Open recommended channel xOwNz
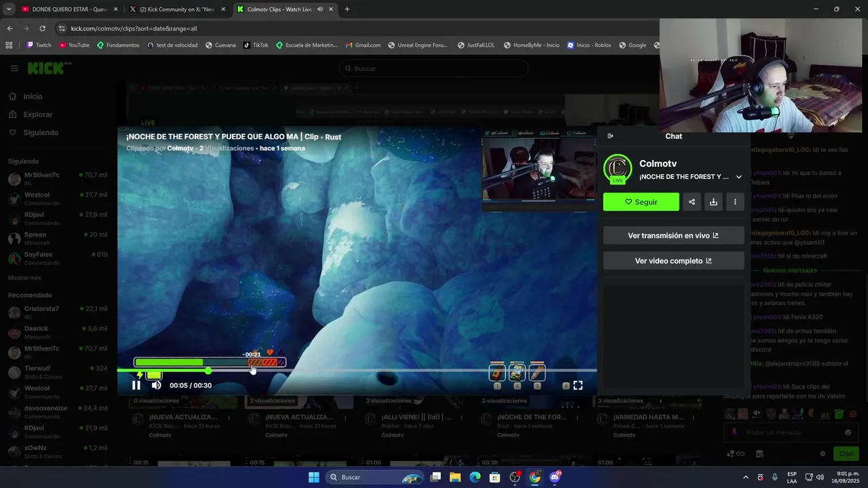The image size is (868, 488). pyautogui.click(x=58, y=451)
